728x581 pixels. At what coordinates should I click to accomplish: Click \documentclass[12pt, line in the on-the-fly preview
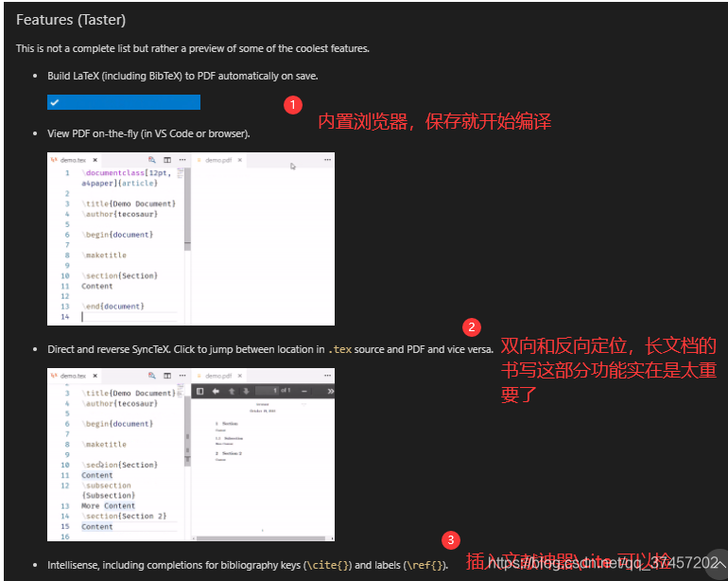tap(126, 173)
